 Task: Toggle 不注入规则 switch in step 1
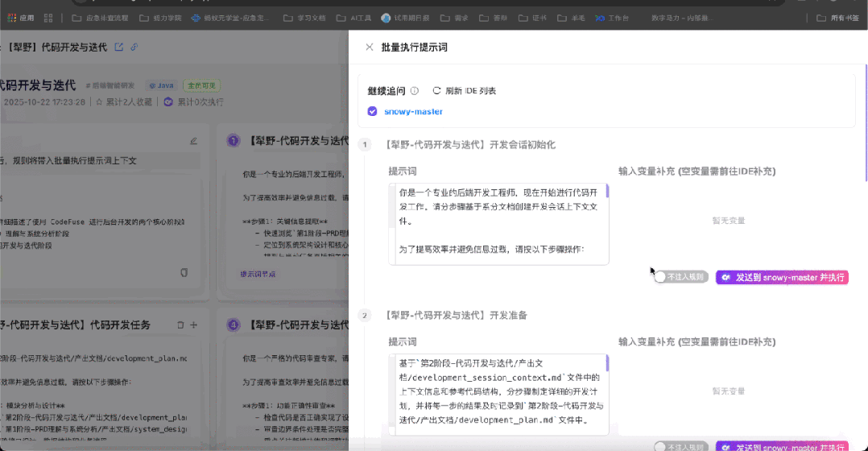click(x=663, y=277)
